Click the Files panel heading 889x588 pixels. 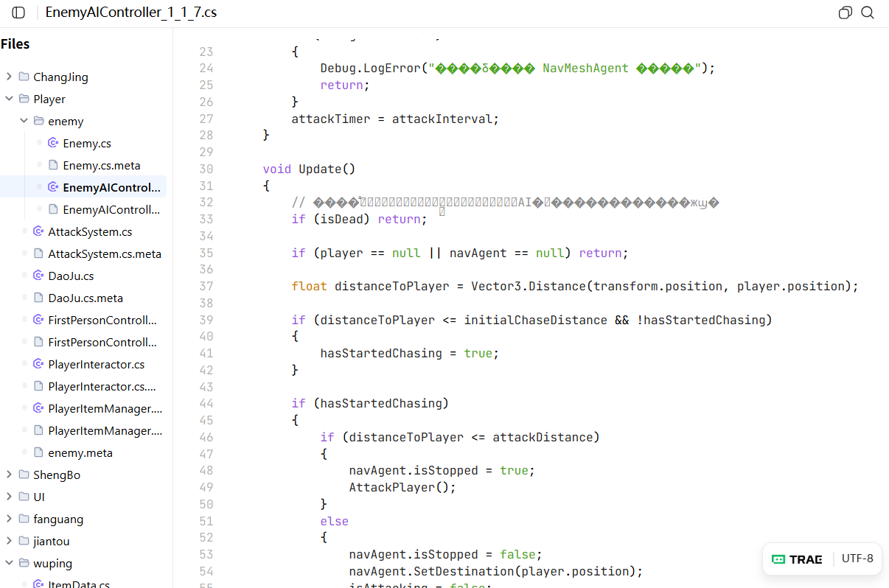pos(15,44)
